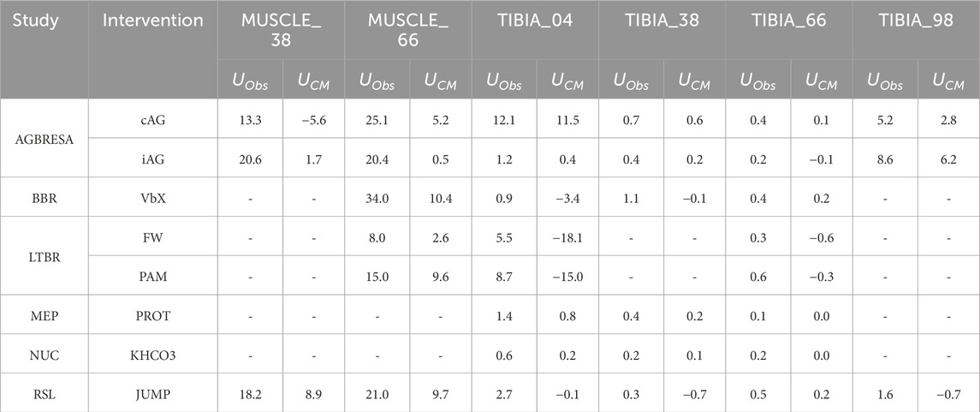Select the MUSCLE_66 column header
Viewport: 980px width, 412px height.
click(x=408, y=29)
